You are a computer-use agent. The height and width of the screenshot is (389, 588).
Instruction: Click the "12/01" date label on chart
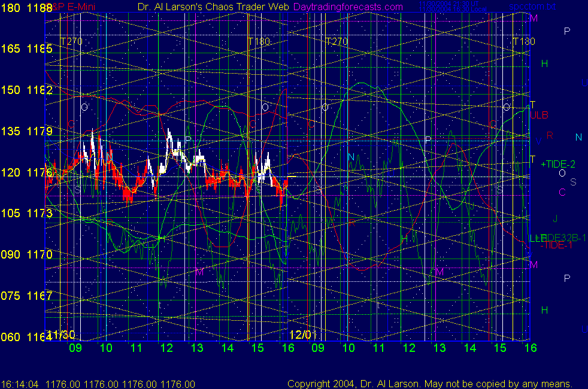coord(303,335)
